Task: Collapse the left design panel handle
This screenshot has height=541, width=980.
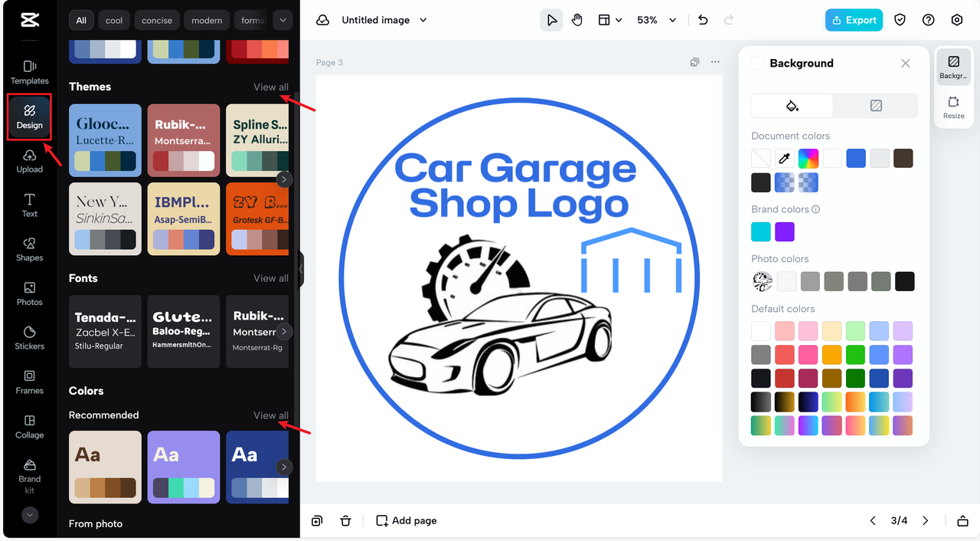Action: pos(301,269)
